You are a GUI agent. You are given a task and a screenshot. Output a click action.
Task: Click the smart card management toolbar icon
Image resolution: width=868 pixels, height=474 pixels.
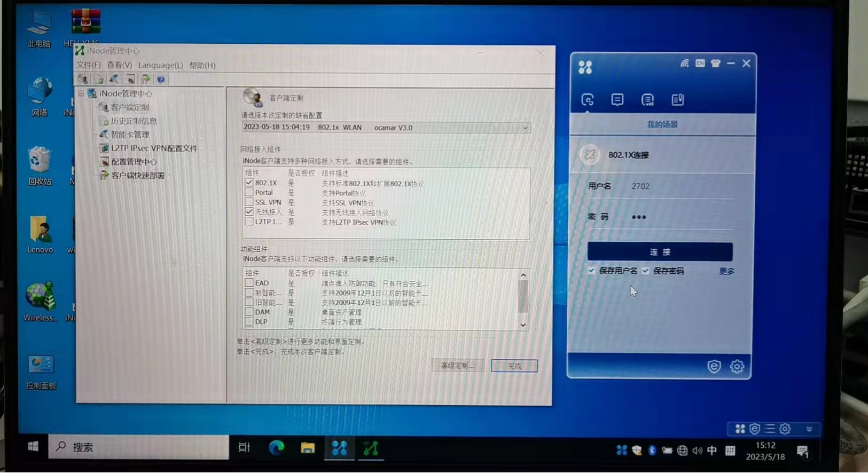coord(114,80)
